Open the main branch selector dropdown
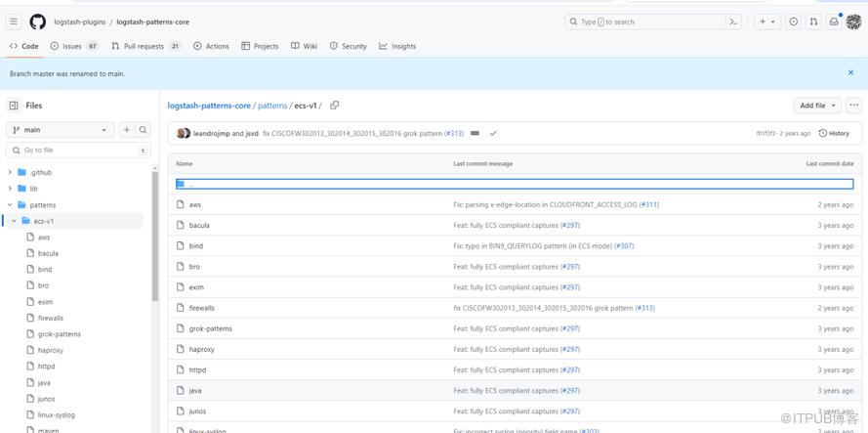Image resolution: width=868 pixels, height=433 pixels. point(61,130)
